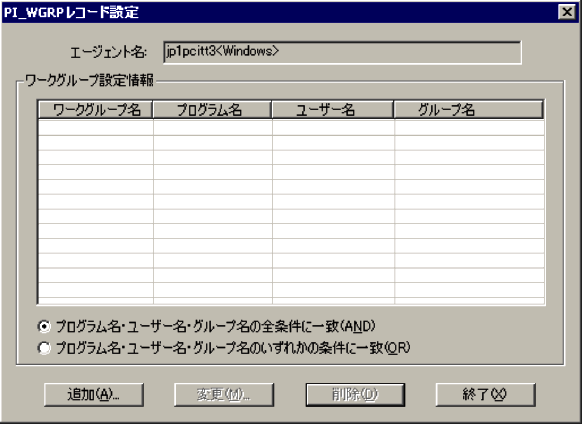The image size is (582, 424).
Task: Click the ユーザー名 column header
Action: [333, 110]
